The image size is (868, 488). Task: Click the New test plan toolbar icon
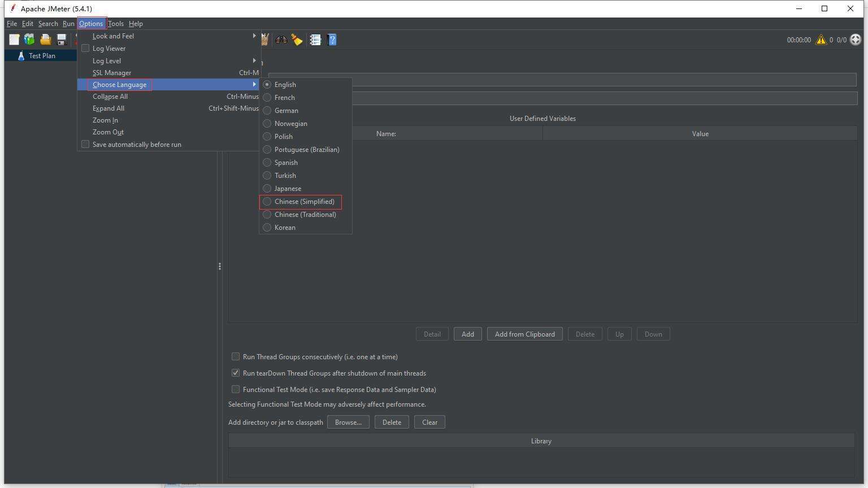pos(14,40)
